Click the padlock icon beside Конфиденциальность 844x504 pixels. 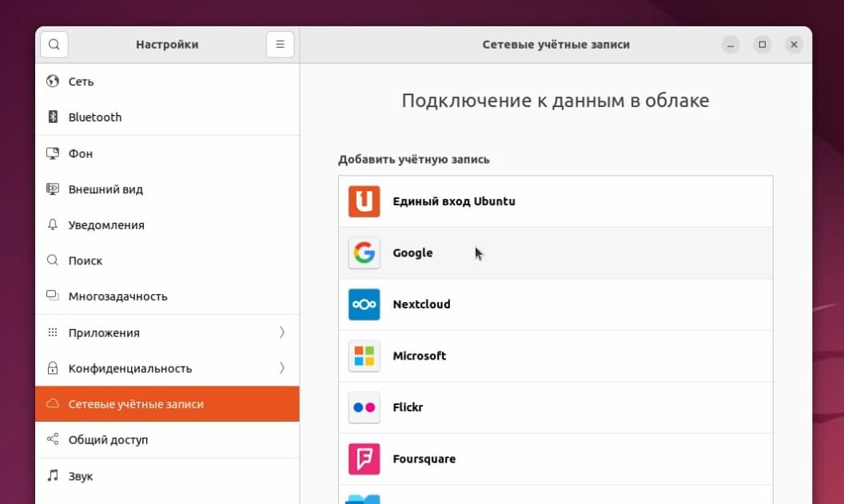point(53,368)
